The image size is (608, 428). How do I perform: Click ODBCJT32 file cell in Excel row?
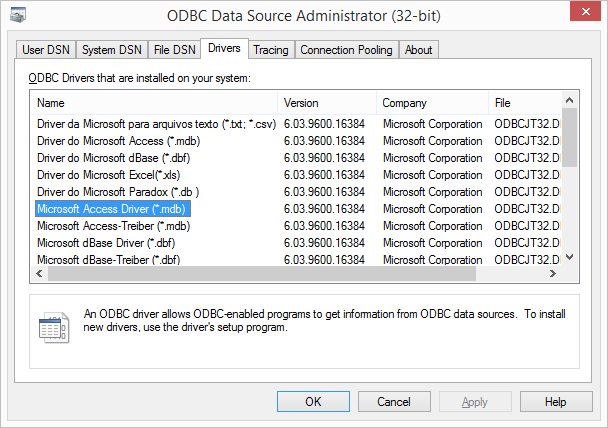pyautogui.click(x=527, y=175)
